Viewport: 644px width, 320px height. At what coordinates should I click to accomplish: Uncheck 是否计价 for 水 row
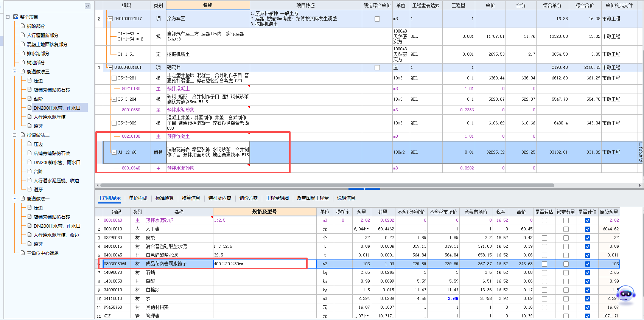(587, 298)
